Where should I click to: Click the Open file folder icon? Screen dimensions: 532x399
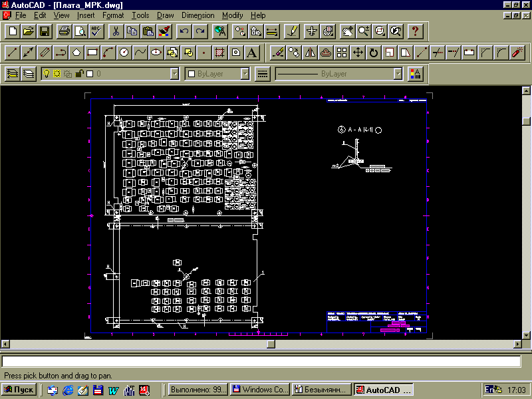pos(29,31)
